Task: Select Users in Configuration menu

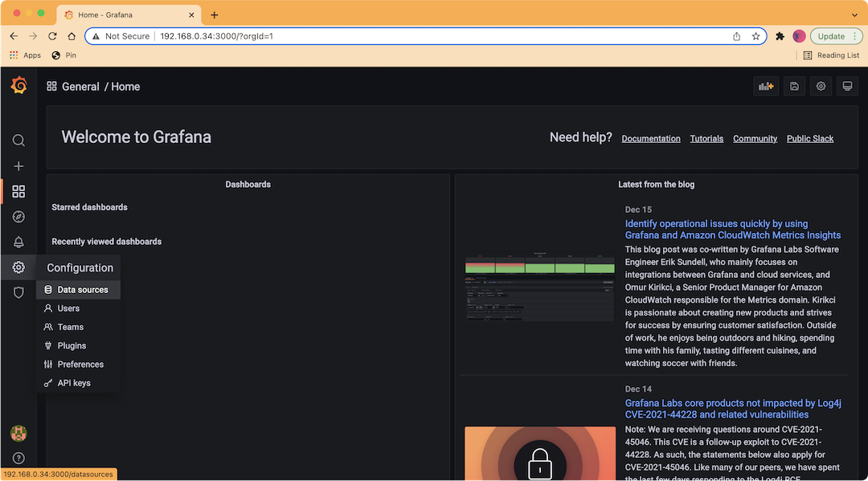Action: tap(78, 308)
